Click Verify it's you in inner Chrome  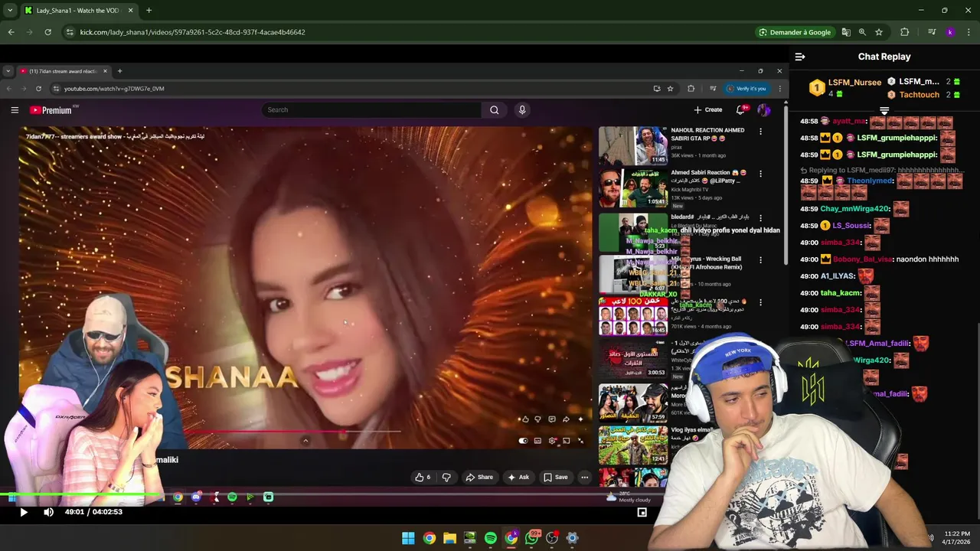pos(746,88)
